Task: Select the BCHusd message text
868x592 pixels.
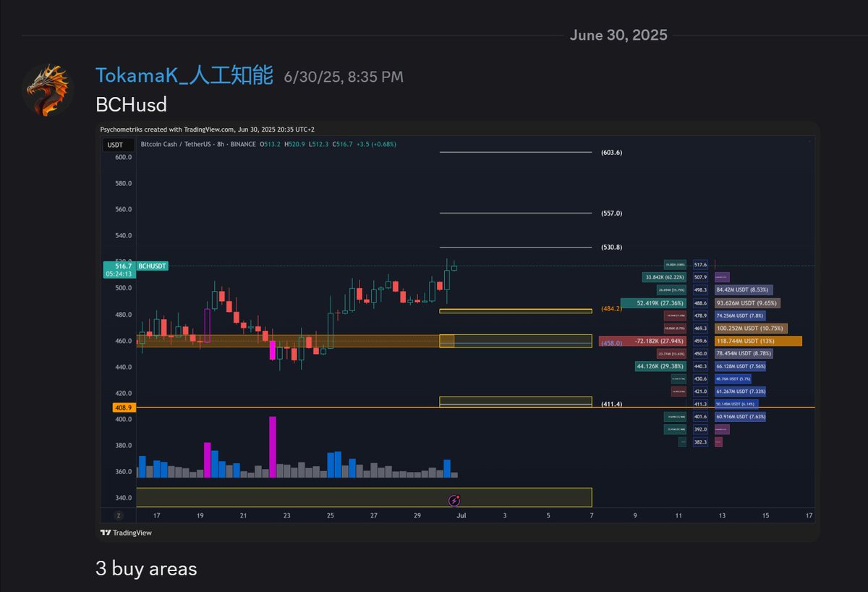Action: coord(131,105)
